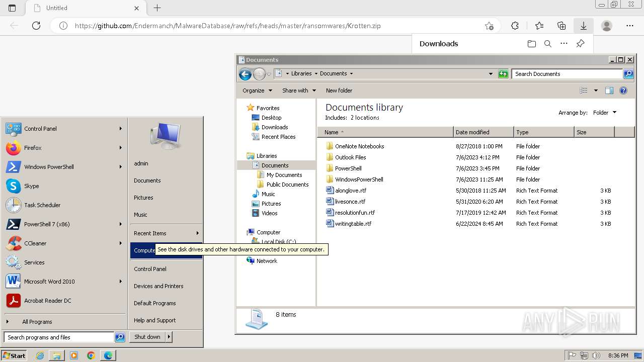Sort by the Type column header

click(544, 132)
